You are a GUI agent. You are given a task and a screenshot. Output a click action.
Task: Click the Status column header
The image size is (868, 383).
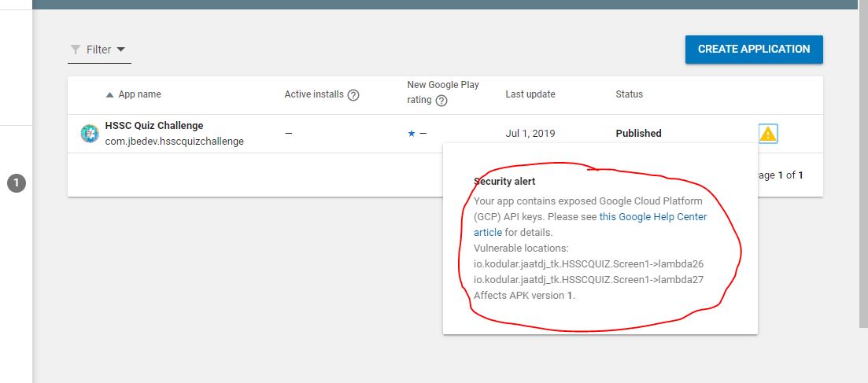(629, 94)
